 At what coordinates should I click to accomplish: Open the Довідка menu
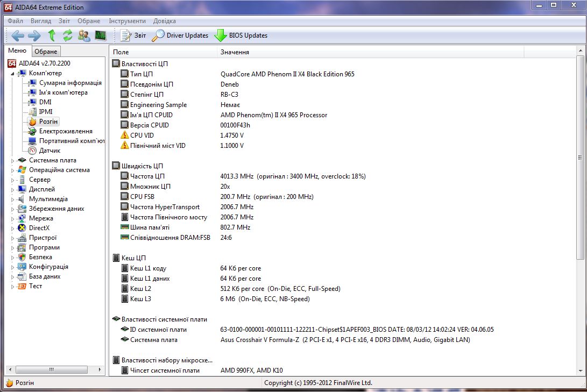tap(164, 21)
